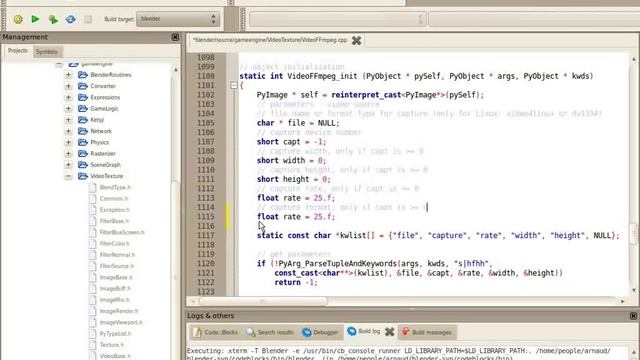Expand the GameLogic folder
Image resolution: width=640 pixels, height=360 pixels.
click(x=68, y=109)
